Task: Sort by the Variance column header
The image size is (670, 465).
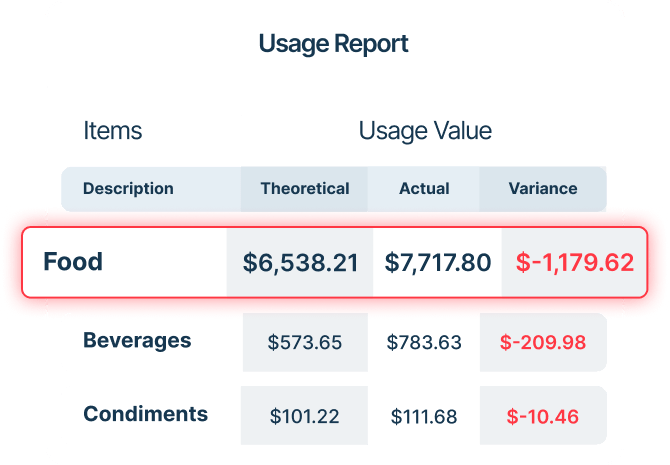Action: tap(543, 188)
